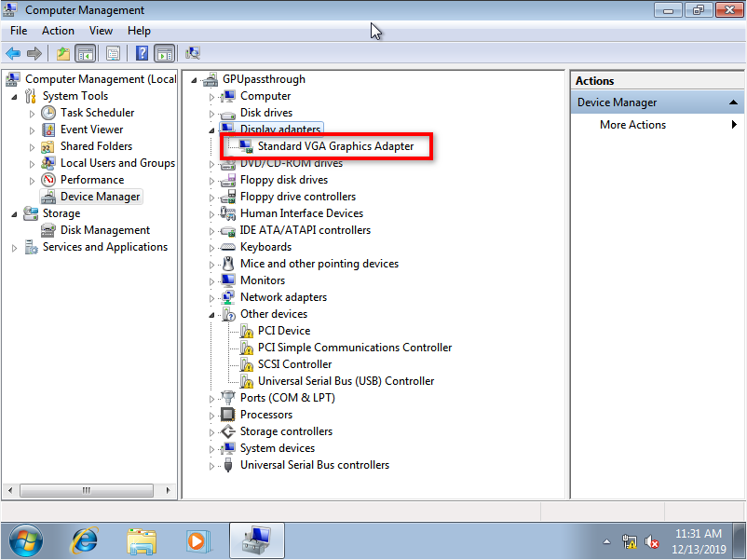Screen dimensions: 747x560
Task: Select Standard VGA Graphics Adapter
Action: (x=335, y=146)
